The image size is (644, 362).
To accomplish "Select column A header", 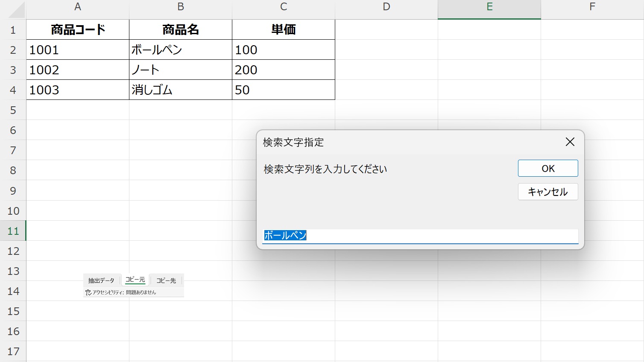I will point(77,7).
